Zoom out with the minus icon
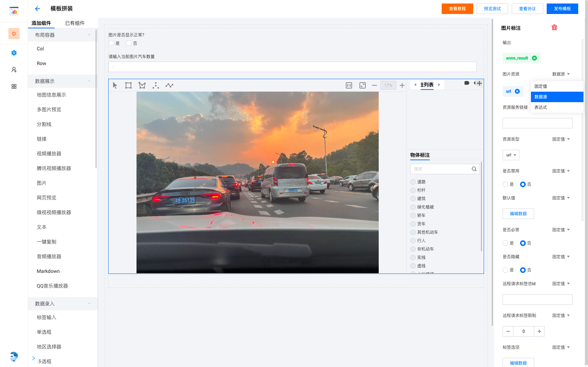This screenshot has height=367, width=588. (374, 85)
